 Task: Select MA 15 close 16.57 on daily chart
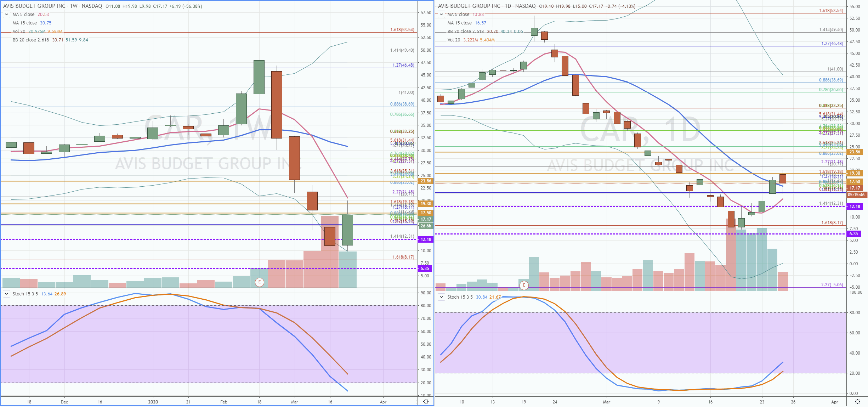(x=467, y=23)
